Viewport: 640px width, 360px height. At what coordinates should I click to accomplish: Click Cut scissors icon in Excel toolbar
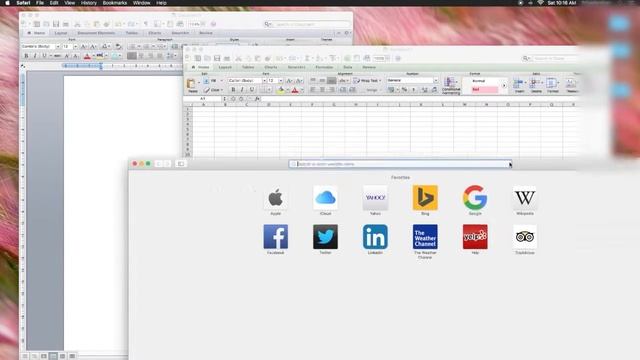(x=238, y=58)
